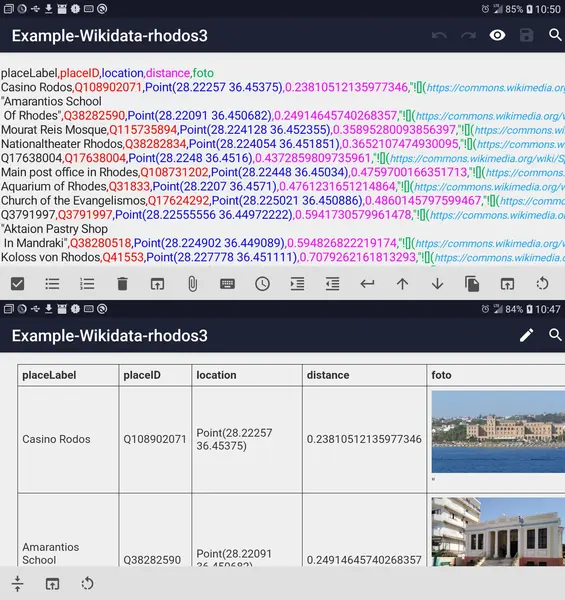
Task: Open search in the lower preview header
Action: (555, 335)
